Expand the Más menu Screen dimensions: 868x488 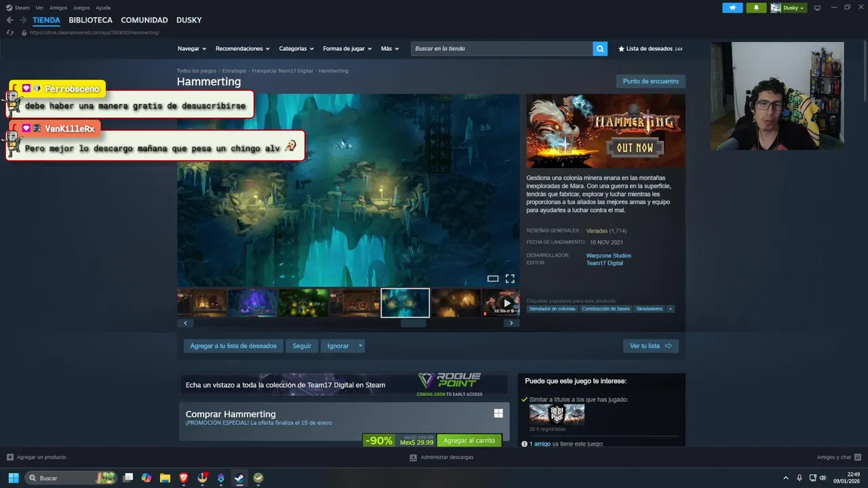pyautogui.click(x=390, y=49)
